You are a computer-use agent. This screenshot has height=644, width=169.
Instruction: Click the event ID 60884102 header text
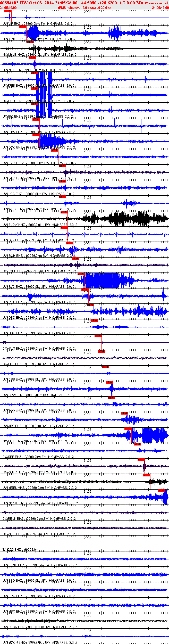click(x=9, y=3)
